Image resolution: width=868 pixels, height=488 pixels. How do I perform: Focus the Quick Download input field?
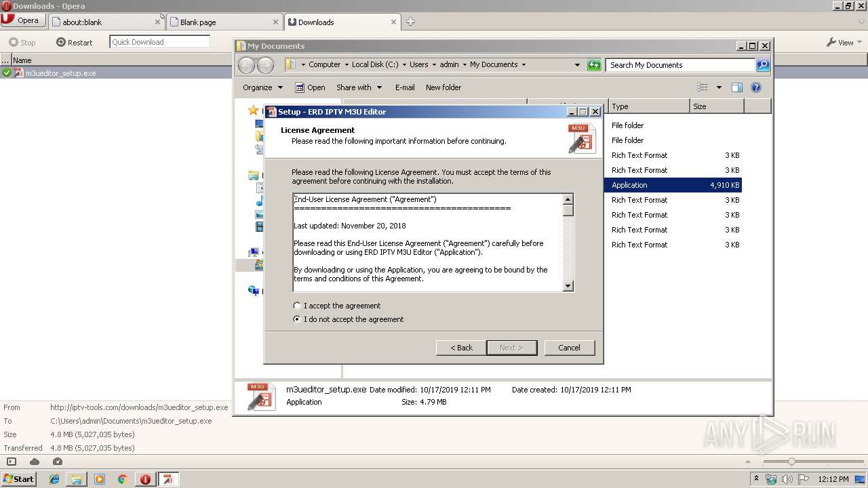159,42
